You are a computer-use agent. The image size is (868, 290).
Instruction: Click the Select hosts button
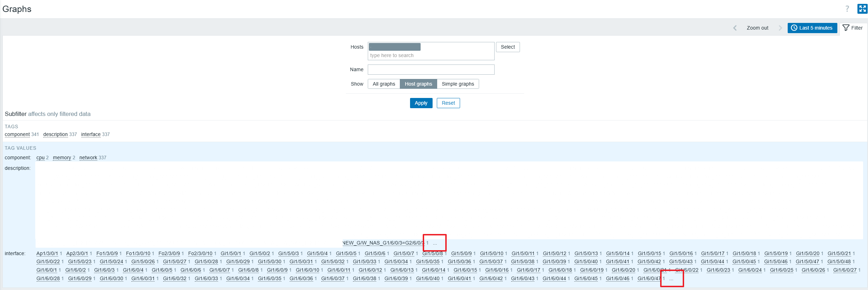[508, 47]
